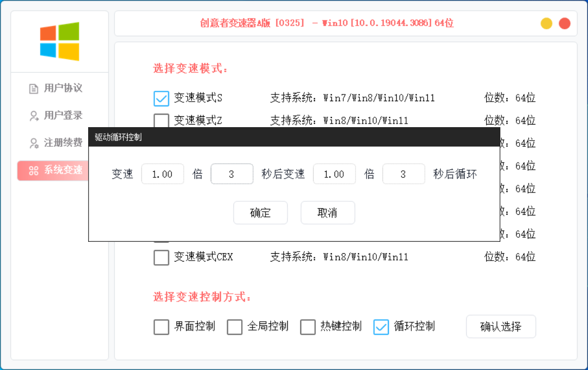Image resolution: width=588 pixels, height=370 pixels.
Task: Close the app with the red circle
Action: pyautogui.click(x=565, y=23)
